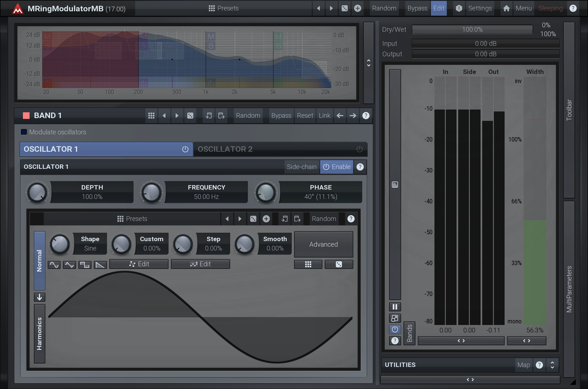Viewport: 588px width, 389px height.
Task: Select the square waveform shape icon
Action: point(85,265)
